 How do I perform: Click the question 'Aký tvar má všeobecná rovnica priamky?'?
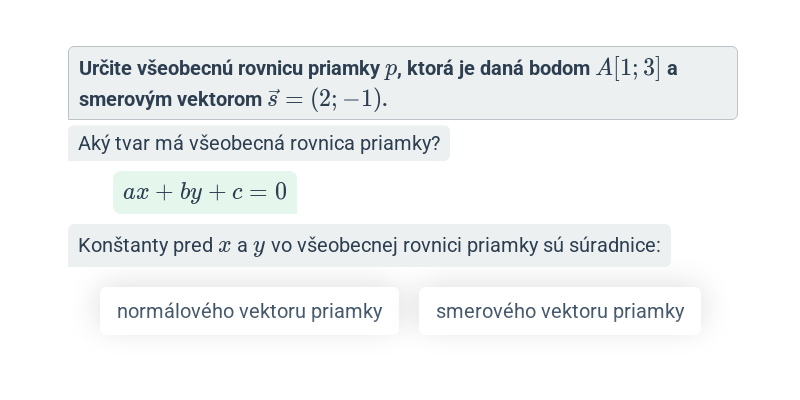(259, 143)
